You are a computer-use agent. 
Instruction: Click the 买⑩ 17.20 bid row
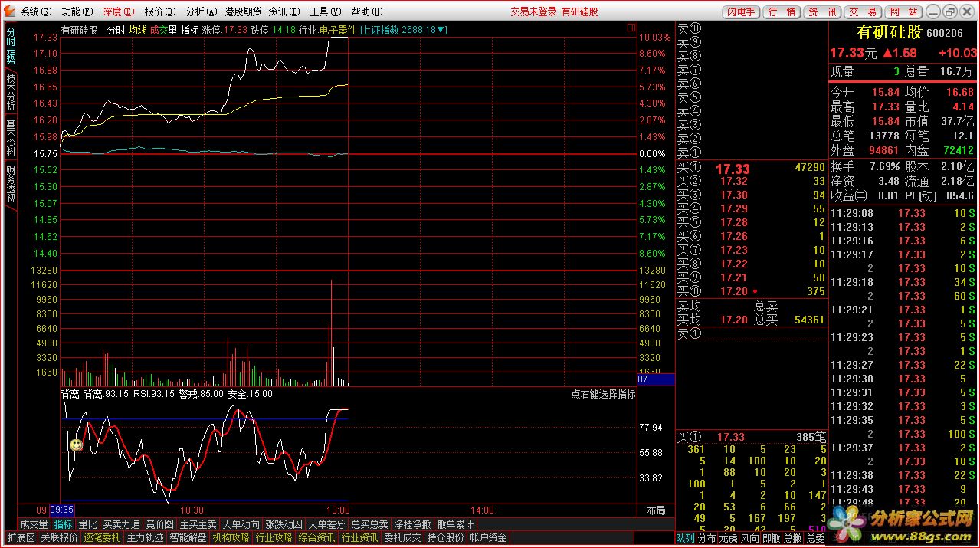point(751,291)
